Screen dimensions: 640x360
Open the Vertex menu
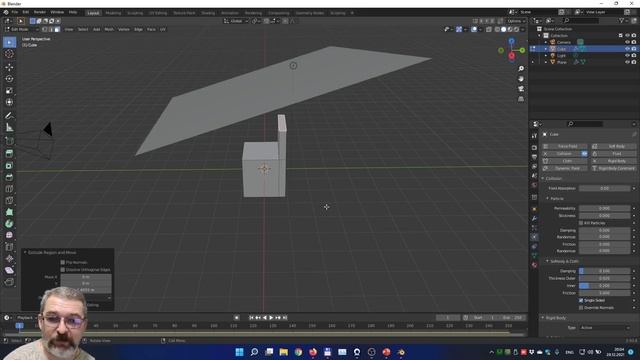[x=124, y=29]
